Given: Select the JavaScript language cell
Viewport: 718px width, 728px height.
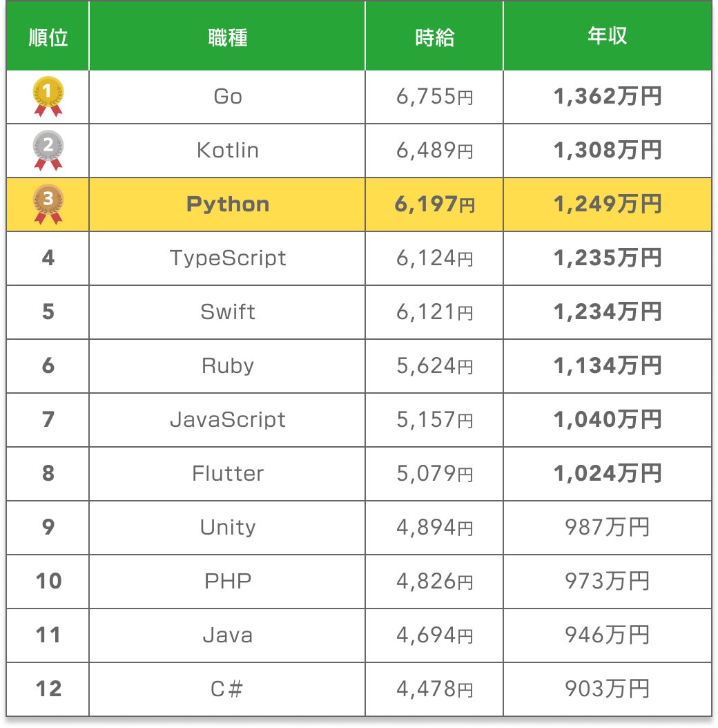Looking at the screenshot, I should [x=227, y=420].
